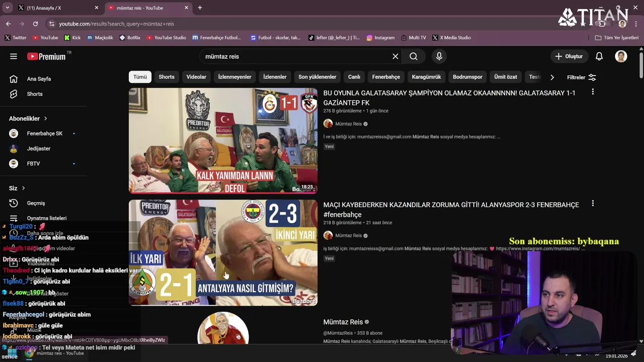Open more options for Galatasaray 1-1 video

(x=593, y=92)
